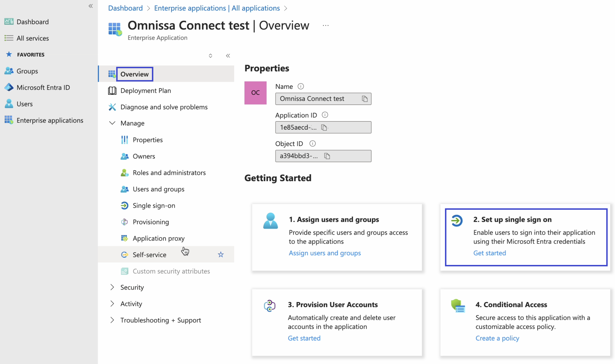Click the Properties bars icon
This screenshot has height=364, width=615.
click(x=124, y=140)
